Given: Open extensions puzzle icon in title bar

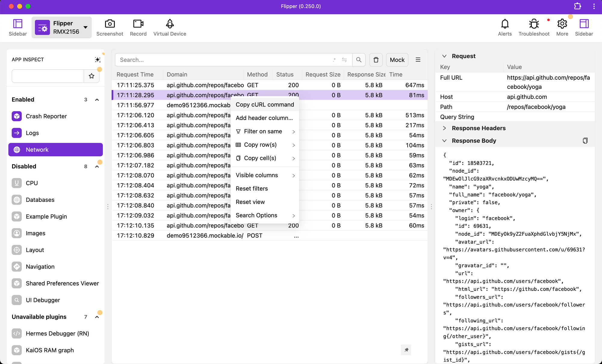Looking at the screenshot, I should (577, 6).
